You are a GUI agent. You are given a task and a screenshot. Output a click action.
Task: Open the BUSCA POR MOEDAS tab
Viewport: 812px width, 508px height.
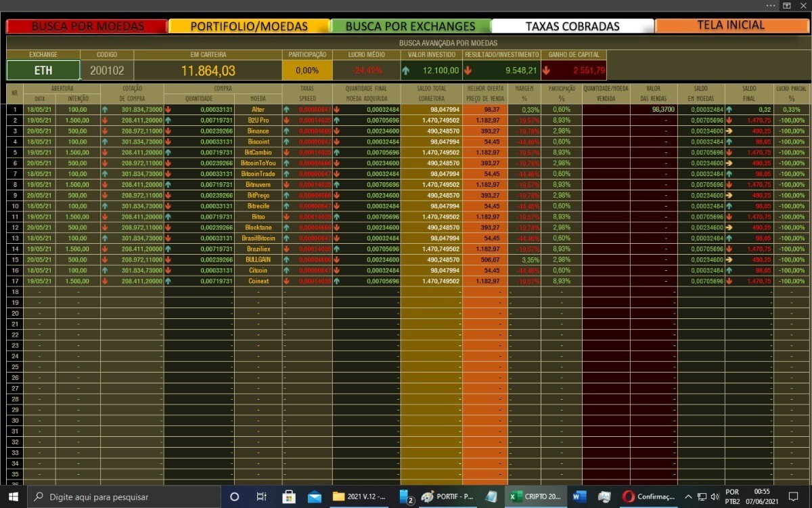click(87, 26)
